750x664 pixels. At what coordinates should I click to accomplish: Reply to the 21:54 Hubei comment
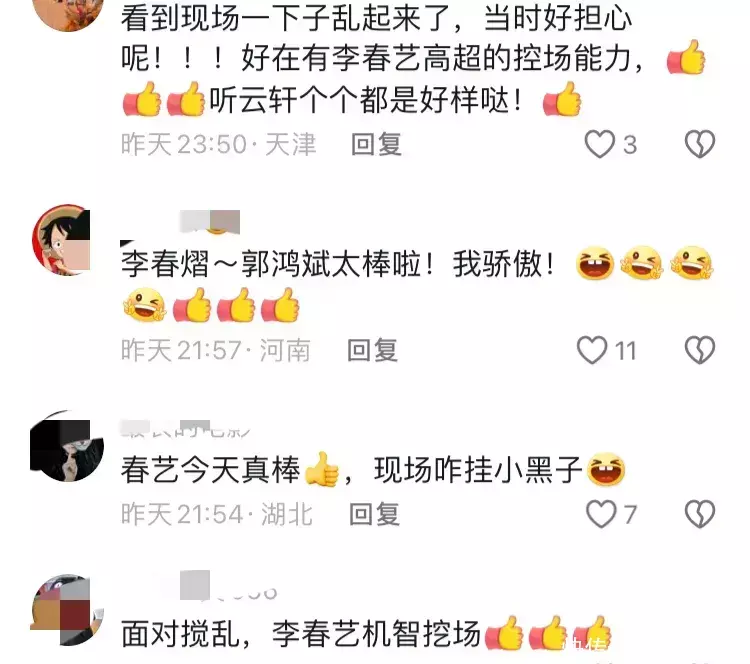point(374,514)
